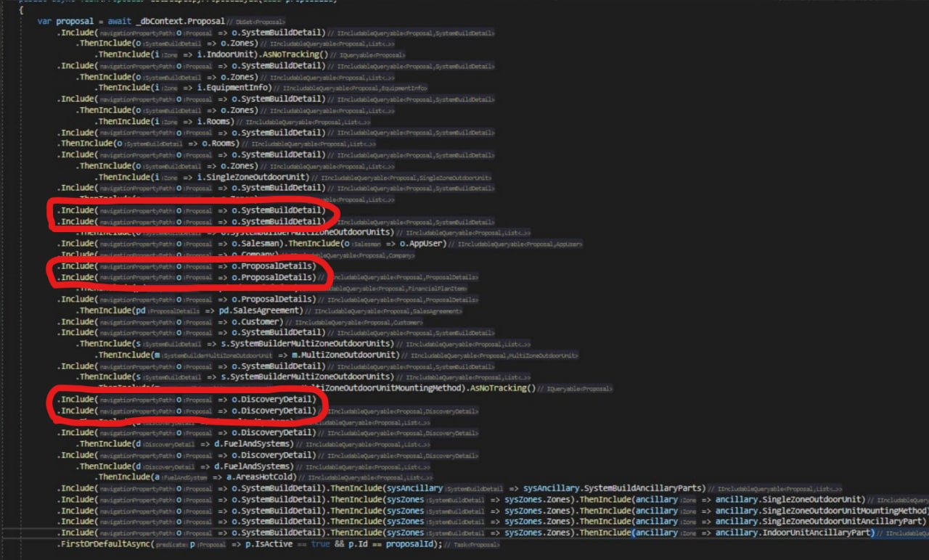Viewport: 929px width, 560px height.
Task: Click "ancillary.SingleZoneOutdoorUnitAncillaryPart" expression
Action: [819, 521]
